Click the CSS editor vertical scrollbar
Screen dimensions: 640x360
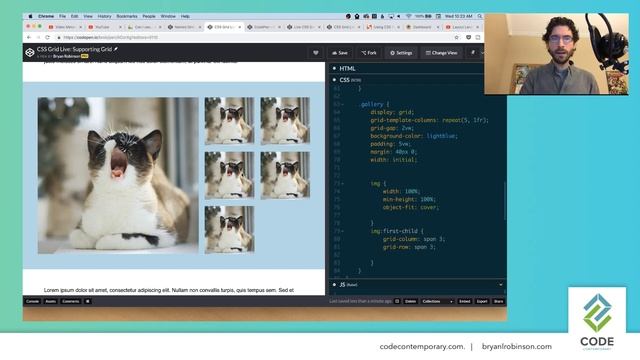click(505, 200)
